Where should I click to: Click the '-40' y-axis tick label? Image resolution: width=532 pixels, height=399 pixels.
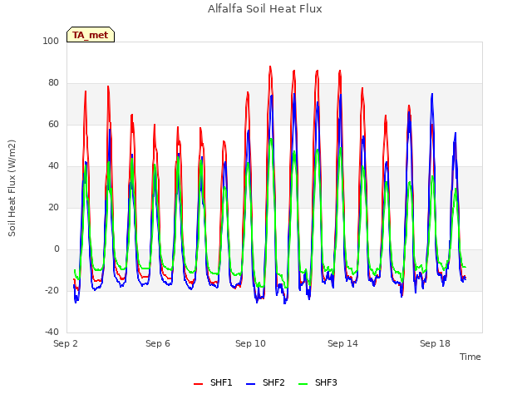coord(52,332)
